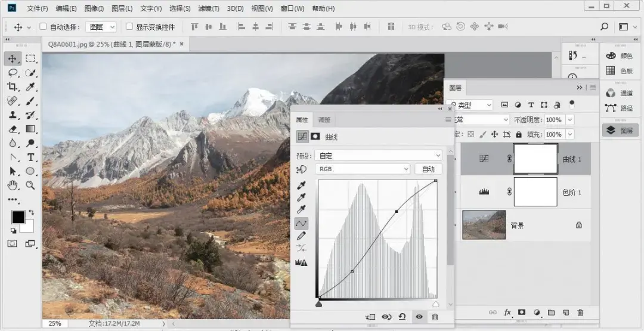Image resolution: width=644 pixels, height=331 pixels.
Task: Select the pencil draw-curve mode icon
Action: [302, 236]
